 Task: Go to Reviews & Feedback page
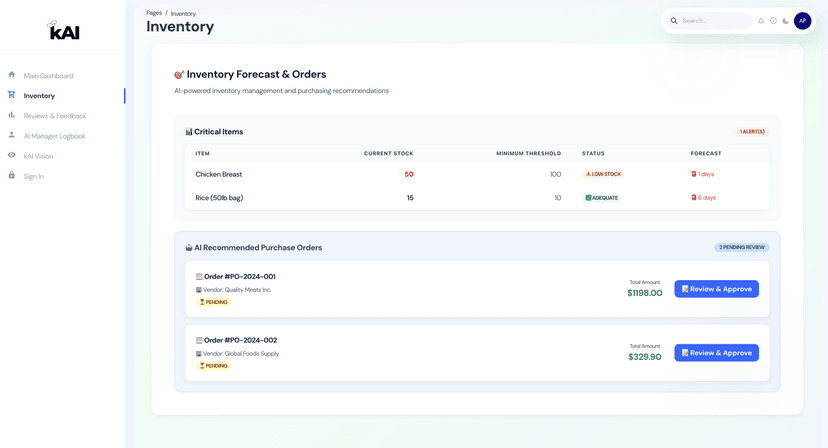coord(55,116)
